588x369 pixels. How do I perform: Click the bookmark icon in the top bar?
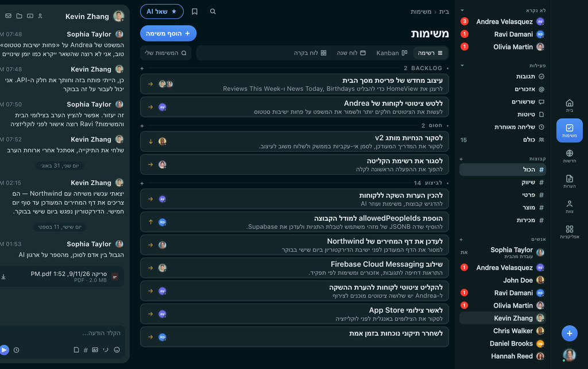[x=194, y=11]
